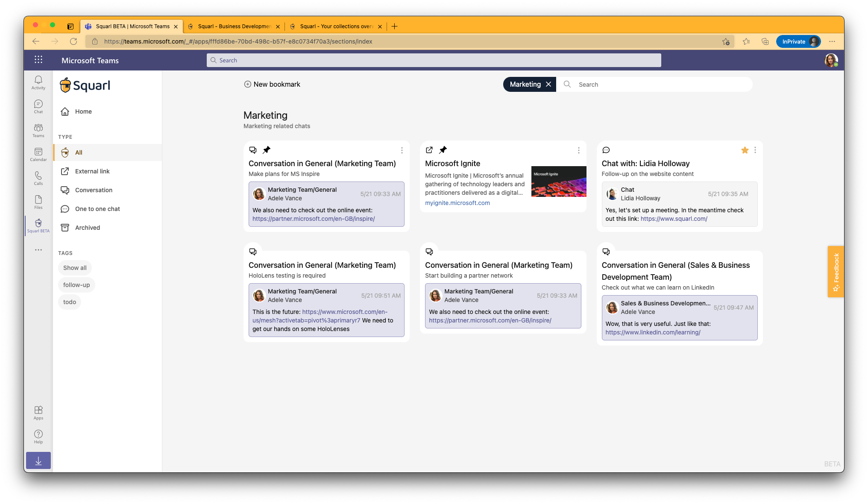Open the myignite.microsoft.com link

457,203
